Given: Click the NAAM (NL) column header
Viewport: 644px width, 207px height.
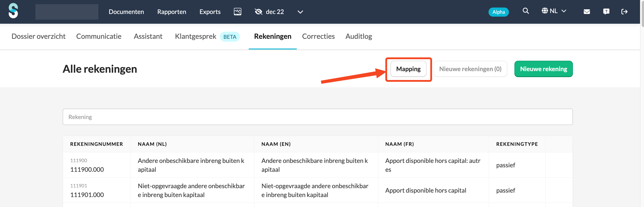Looking at the screenshot, I should [152, 144].
